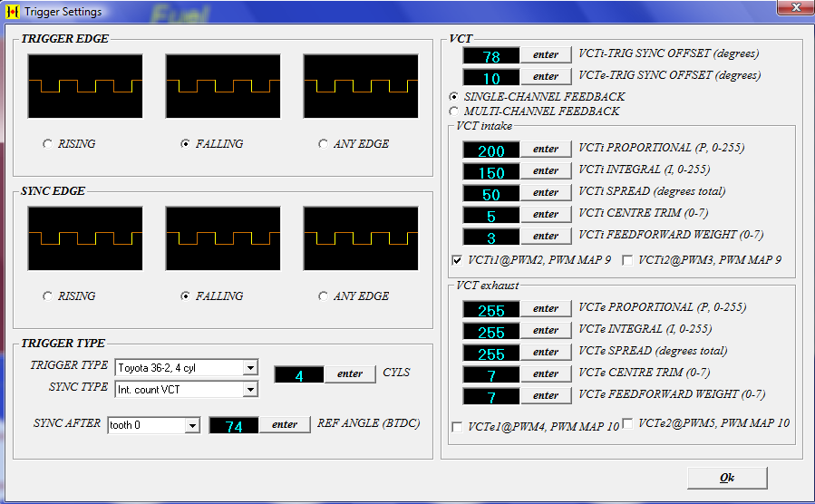Viewport: 815px width, 504px height.
Task: Click enter for VCTe CENTRE TRIM
Action: [x=546, y=374]
